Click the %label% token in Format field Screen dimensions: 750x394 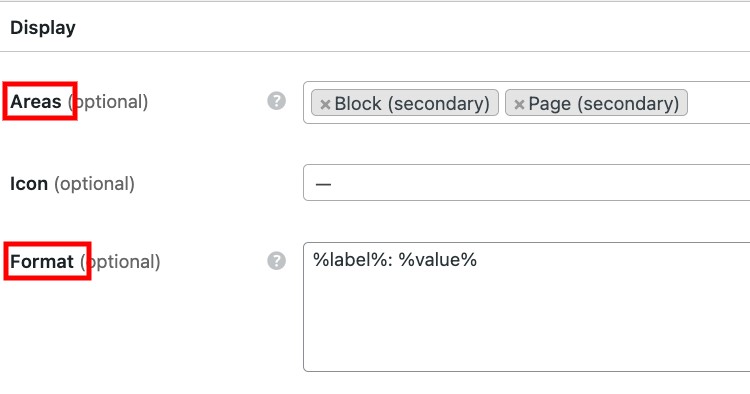click(x=349, y=260)
